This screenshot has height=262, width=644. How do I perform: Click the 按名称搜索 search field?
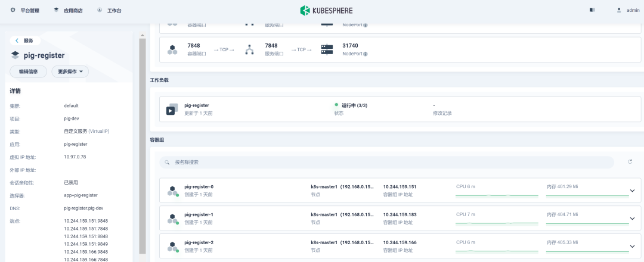click(388, 162)
